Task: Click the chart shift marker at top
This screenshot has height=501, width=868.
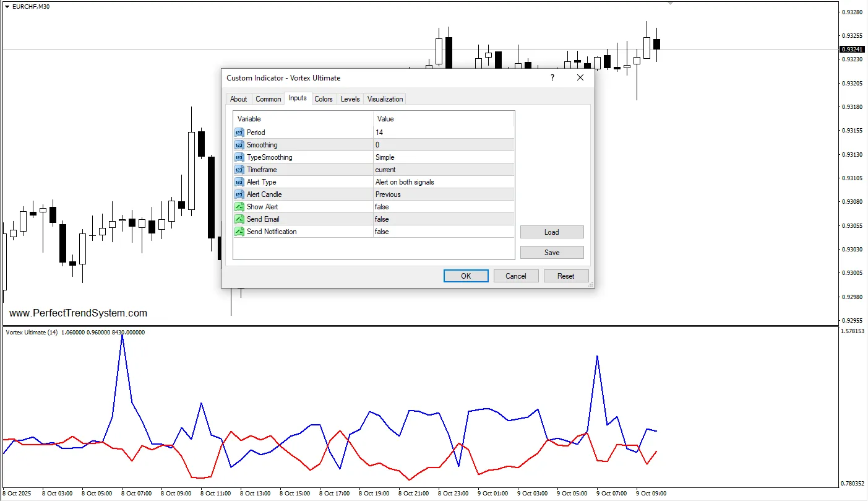Action: click(669, 4)
